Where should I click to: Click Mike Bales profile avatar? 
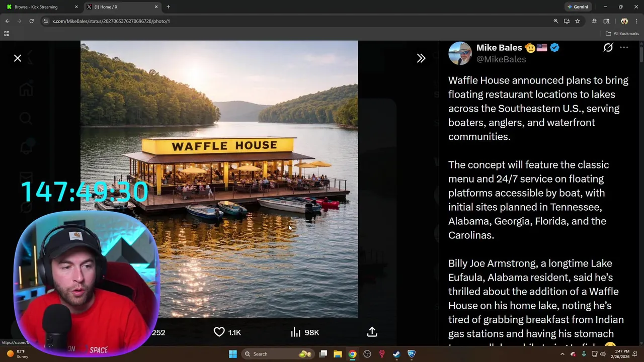(x=460, y=53)
